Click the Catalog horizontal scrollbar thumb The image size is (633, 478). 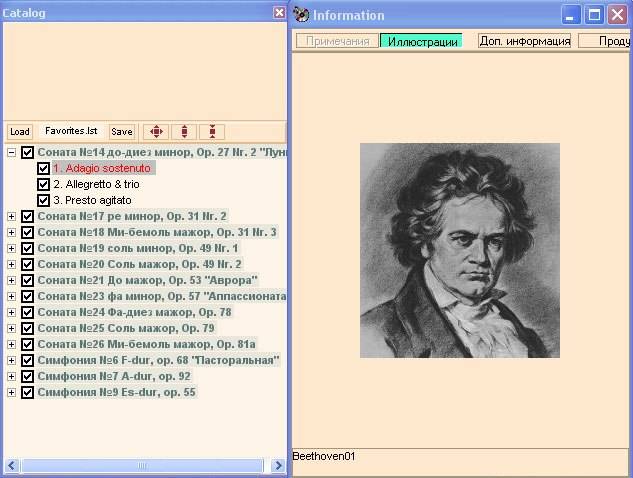(x=142, y=465)
